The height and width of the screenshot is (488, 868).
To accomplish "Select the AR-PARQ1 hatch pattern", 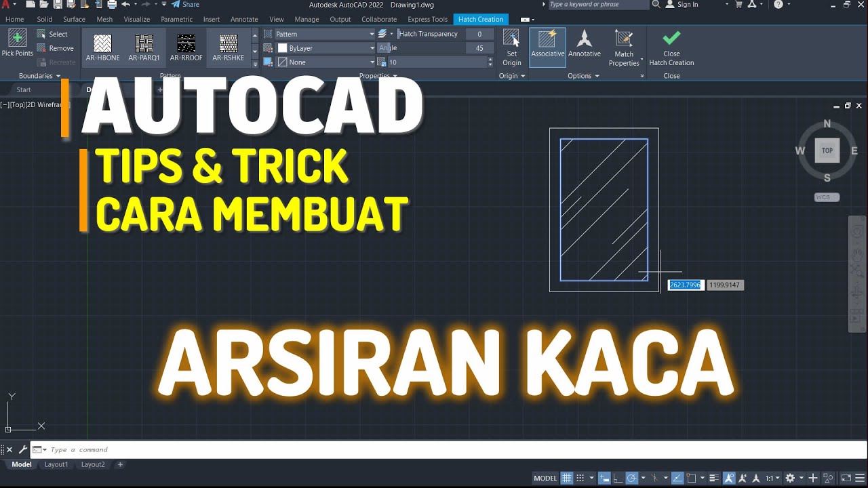I will (144, 47).
